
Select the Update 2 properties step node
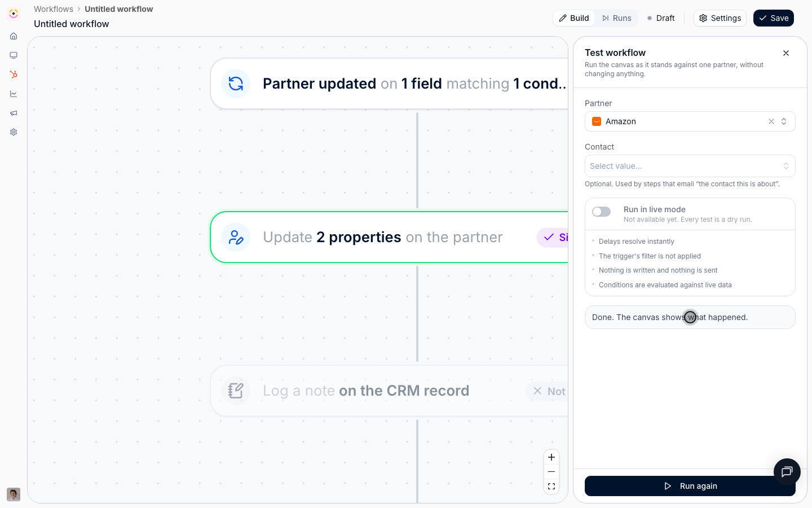click(389, 237)
